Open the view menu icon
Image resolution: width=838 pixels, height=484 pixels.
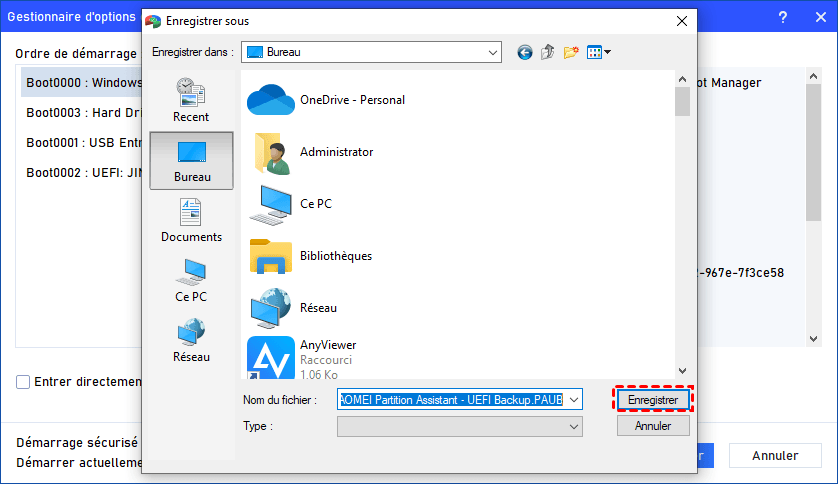pyautogui.click(x=599, y=52)
